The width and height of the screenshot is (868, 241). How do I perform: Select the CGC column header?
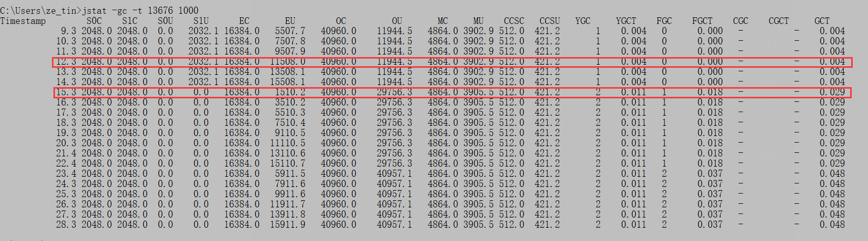pyautogui.click(x=741, y=21)
